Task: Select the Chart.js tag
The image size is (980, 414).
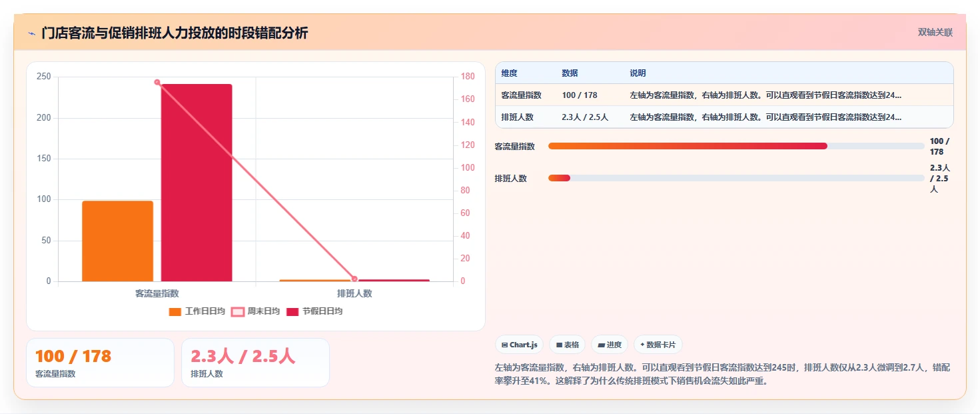Action: pos(519,345)
